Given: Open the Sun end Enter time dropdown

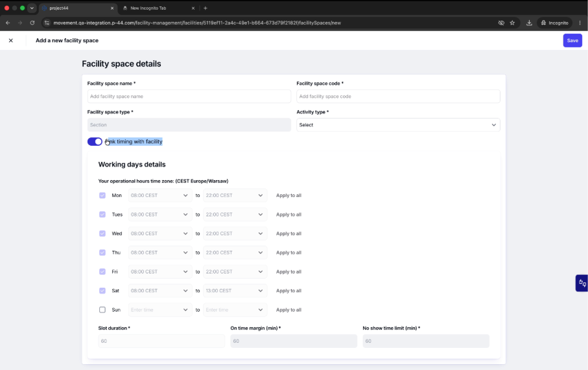Looking at the screenshot, I should [x=235, y=310].
